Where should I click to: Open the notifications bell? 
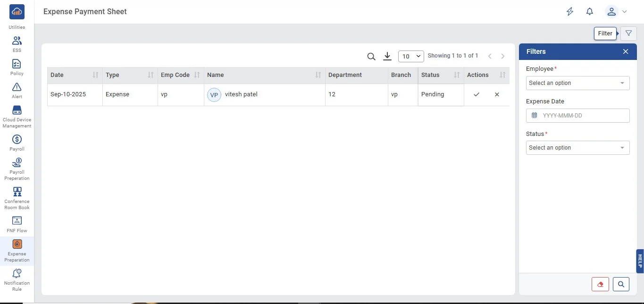(589, 12)
